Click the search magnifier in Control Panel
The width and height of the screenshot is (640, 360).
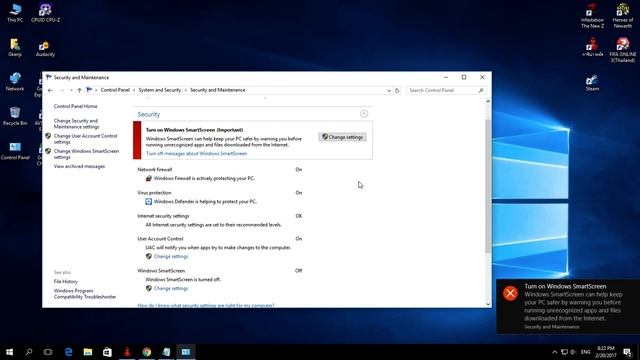coord(481,90)
